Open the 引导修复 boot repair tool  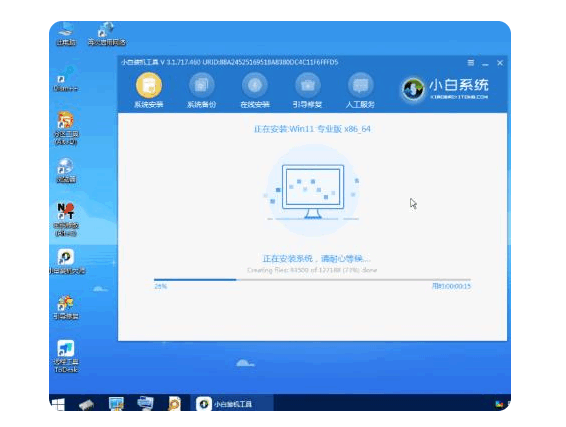click(x=308, y=86)
